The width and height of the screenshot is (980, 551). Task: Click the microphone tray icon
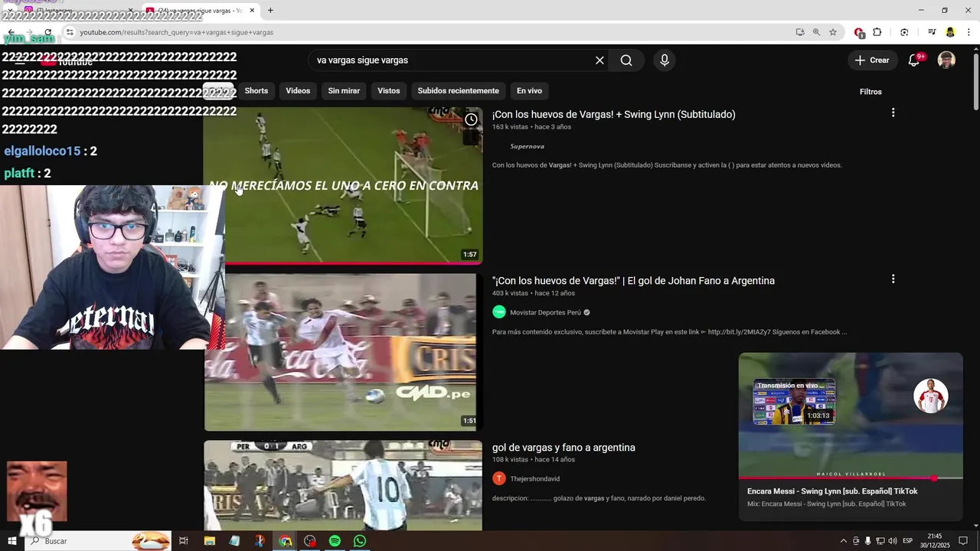867,541
